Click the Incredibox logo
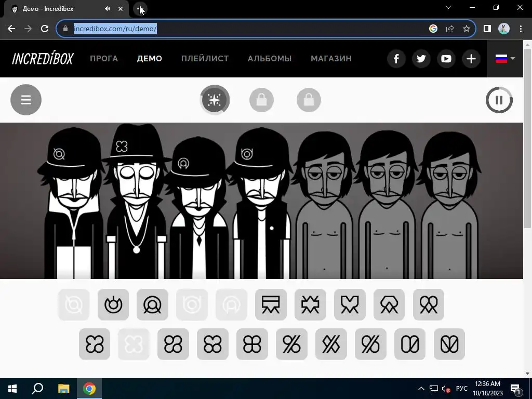Screen dimensions: 532x399 [43, 59]
